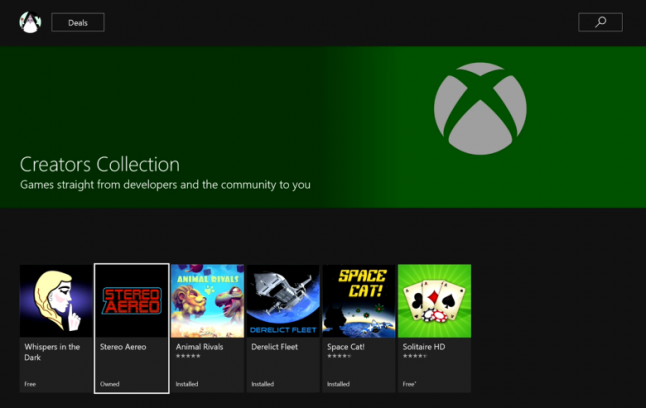646x408 pixels.
Task: Click the Solitaire HD cards icon
Action: click(x=434, y=301)
